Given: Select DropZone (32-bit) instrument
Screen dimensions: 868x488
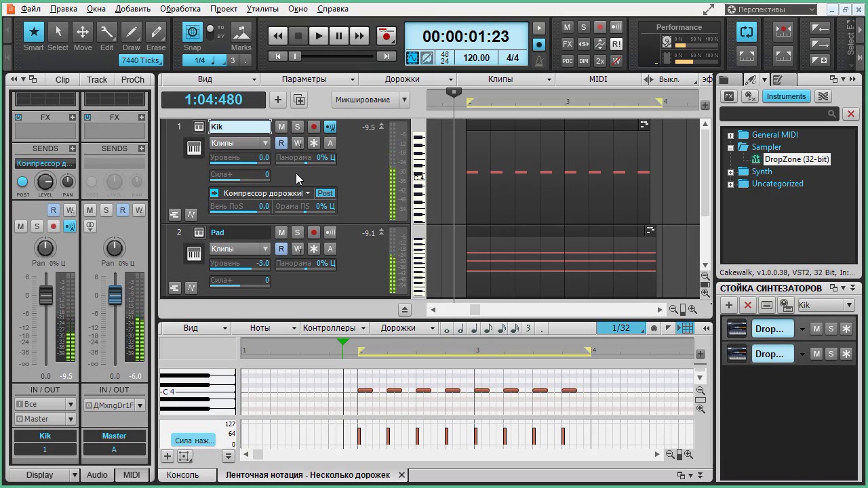Looking at the screenshot, I should click(796, 159).
